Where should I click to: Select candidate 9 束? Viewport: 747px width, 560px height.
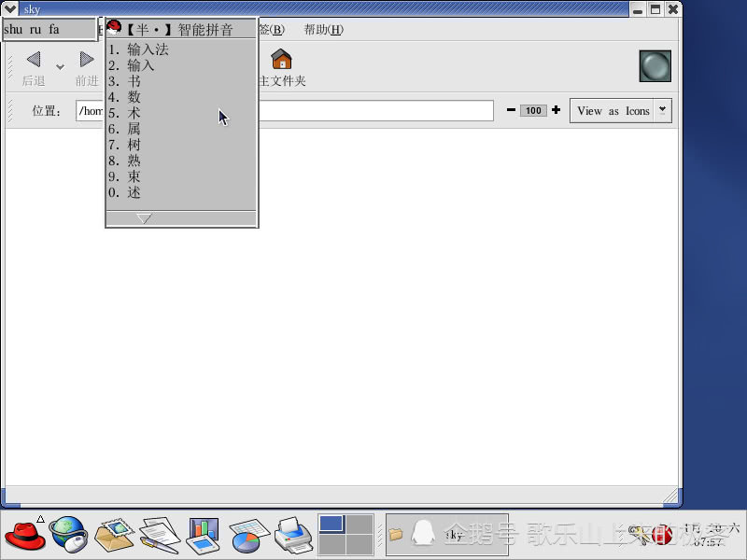(x=124, y=176)
